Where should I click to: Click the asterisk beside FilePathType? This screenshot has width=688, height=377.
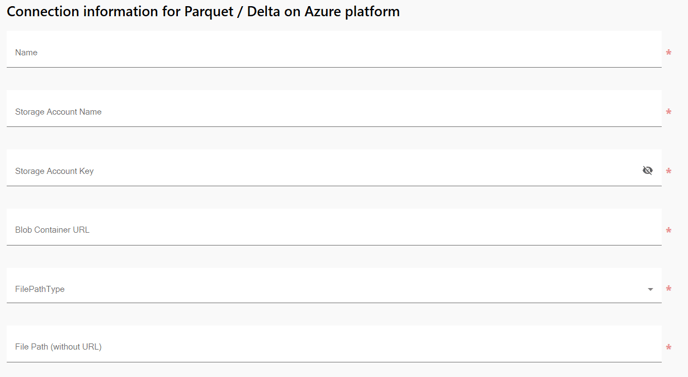click(x=669, y=289)
